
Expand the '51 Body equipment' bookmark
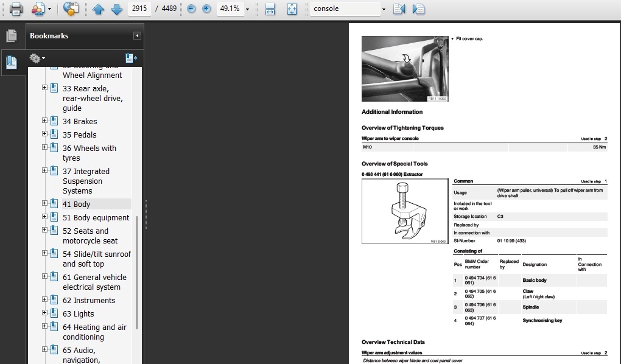tap(45, 217)
